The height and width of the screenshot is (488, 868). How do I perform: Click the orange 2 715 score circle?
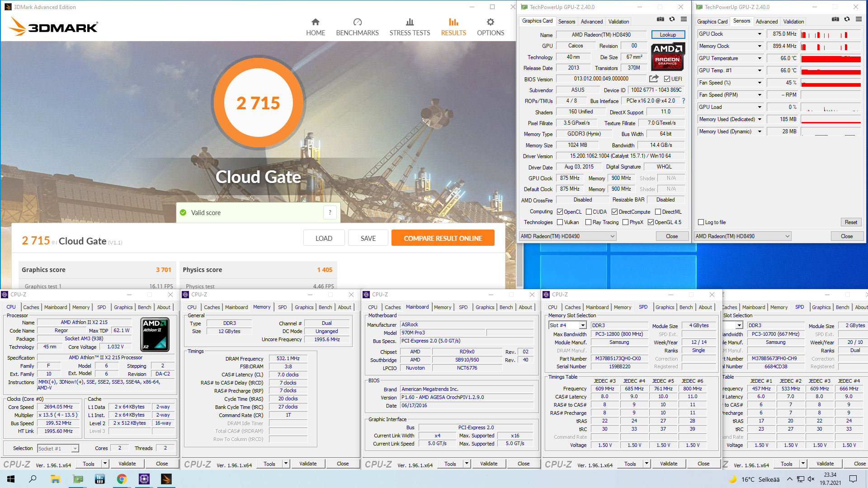pyautogui.click(x=258, y=103)
